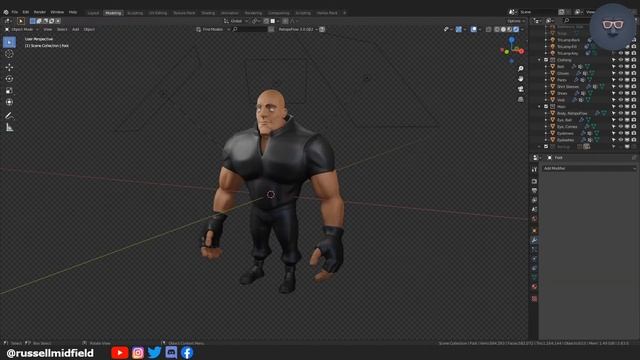Open the YouTube icon link
This screenshot has width=640, height=360.
[120, 353]
